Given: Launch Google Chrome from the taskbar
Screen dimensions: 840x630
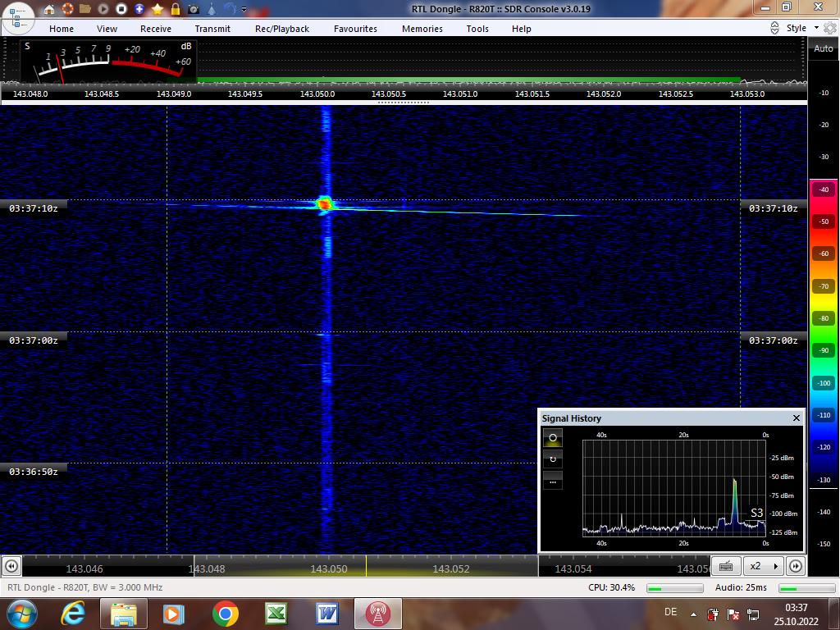Looking at the screenshot, I should (x=225, y=614).
